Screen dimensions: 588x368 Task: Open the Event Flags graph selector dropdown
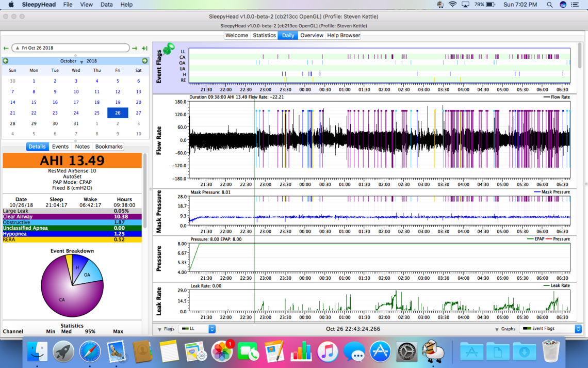click(x=550, y=329)
